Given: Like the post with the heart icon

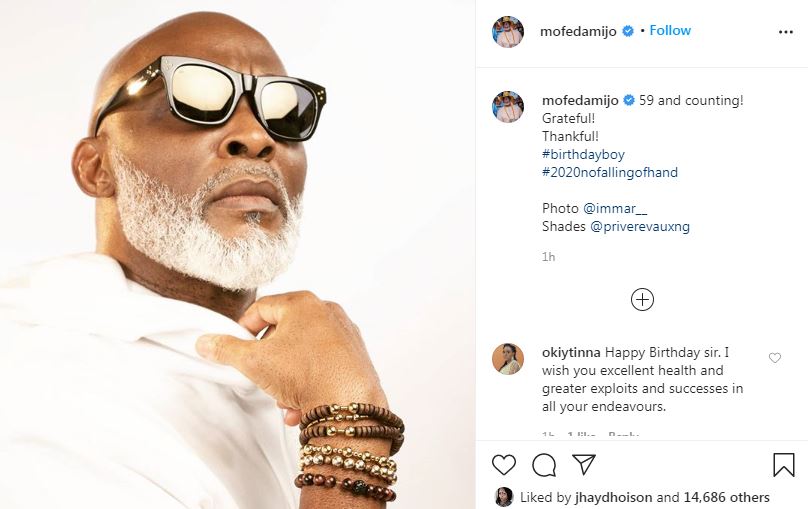Looking at the screenshot, I should click(504, 465).
